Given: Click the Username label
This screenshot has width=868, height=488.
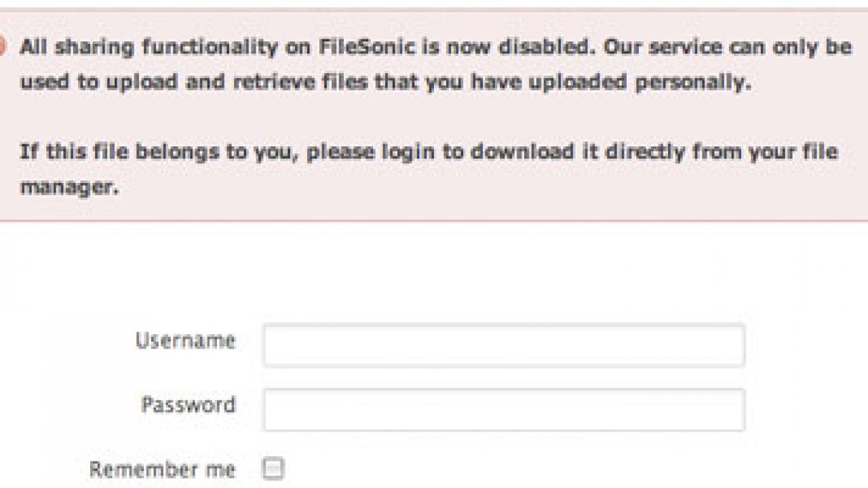Looking at the screenshot, I should [x=185, y=340].
